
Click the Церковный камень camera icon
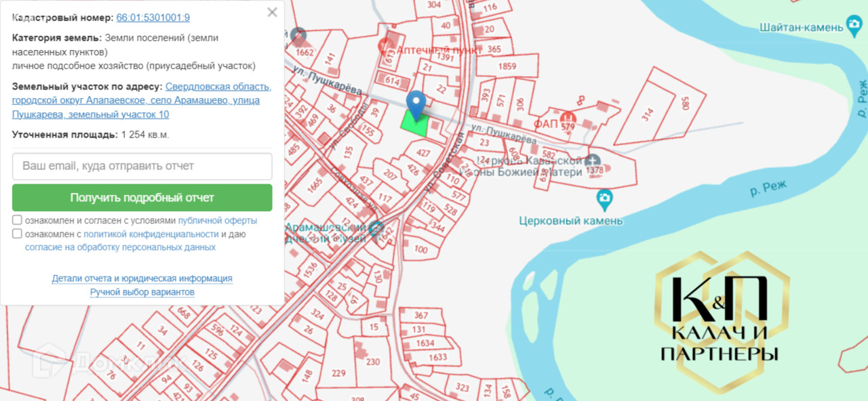[x=604, y=200]
